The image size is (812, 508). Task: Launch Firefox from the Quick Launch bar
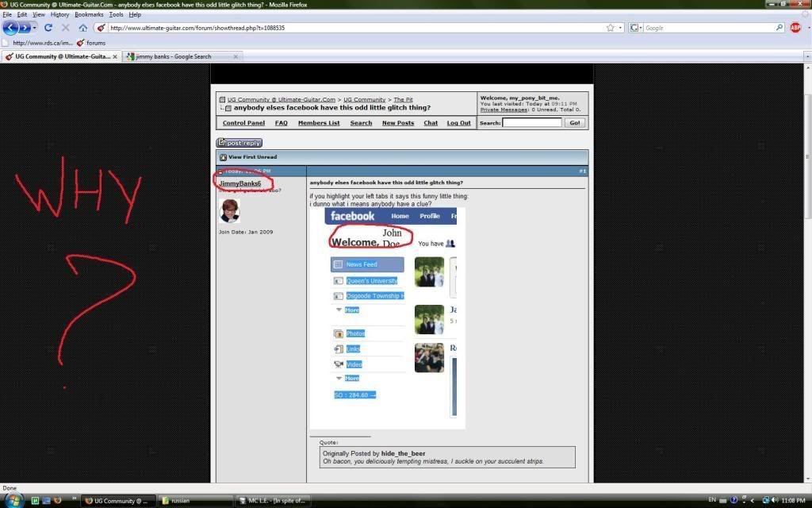[57, 501]
